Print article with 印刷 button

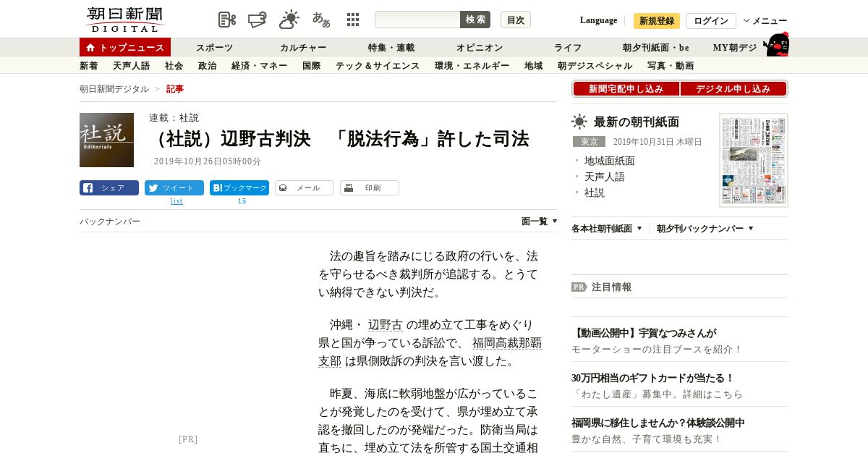click(x=370, y=187)
